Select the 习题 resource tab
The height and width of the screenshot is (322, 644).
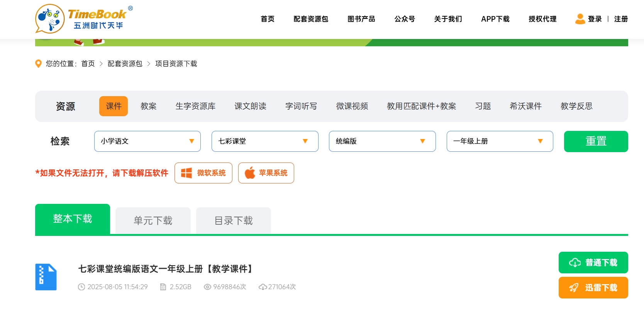[x=483, y=106]
